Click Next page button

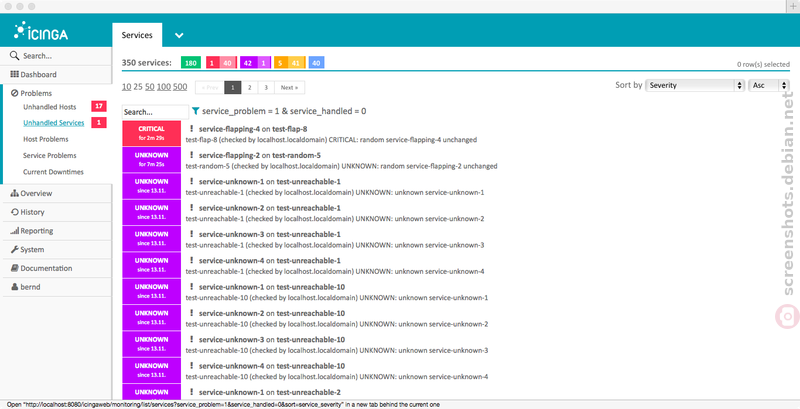tap(289, 87)
